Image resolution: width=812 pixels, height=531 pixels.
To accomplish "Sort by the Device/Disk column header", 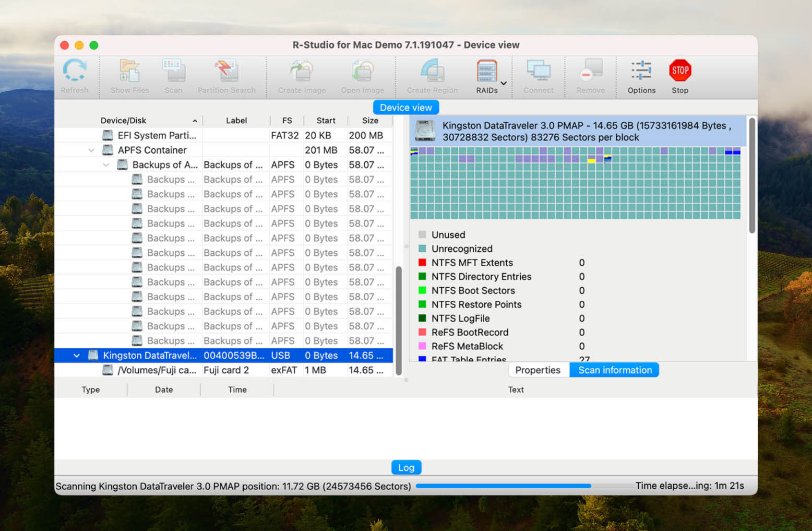I will point(124,120).
